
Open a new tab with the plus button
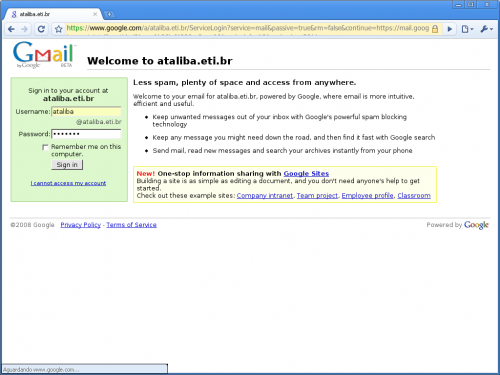coord(109,14)
